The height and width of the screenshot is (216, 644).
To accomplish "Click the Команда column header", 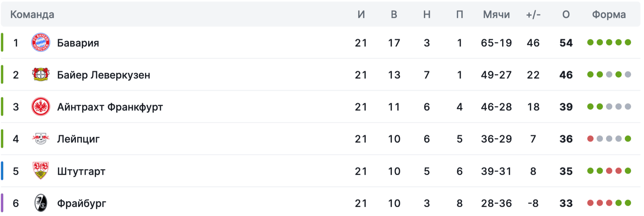I will (32, 14).
